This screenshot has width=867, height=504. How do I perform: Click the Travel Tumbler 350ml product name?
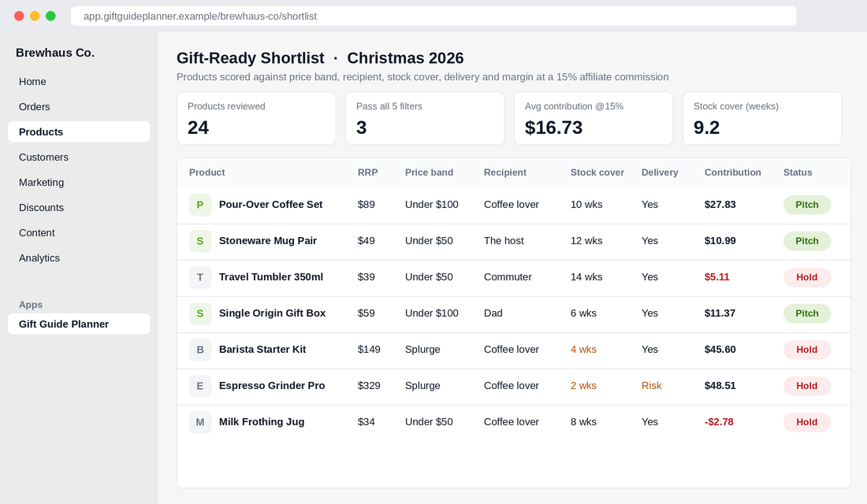click(x=271, y=277)
